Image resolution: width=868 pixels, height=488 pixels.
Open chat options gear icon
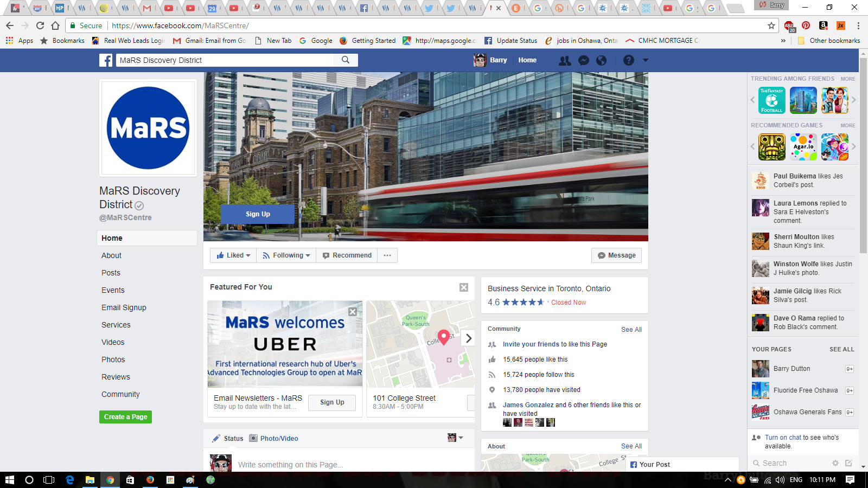[x=835, y=463]
